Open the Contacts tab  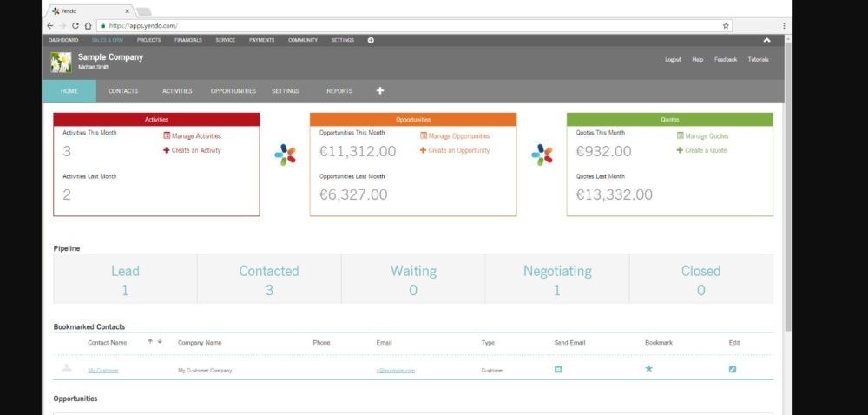click(123, 91)
